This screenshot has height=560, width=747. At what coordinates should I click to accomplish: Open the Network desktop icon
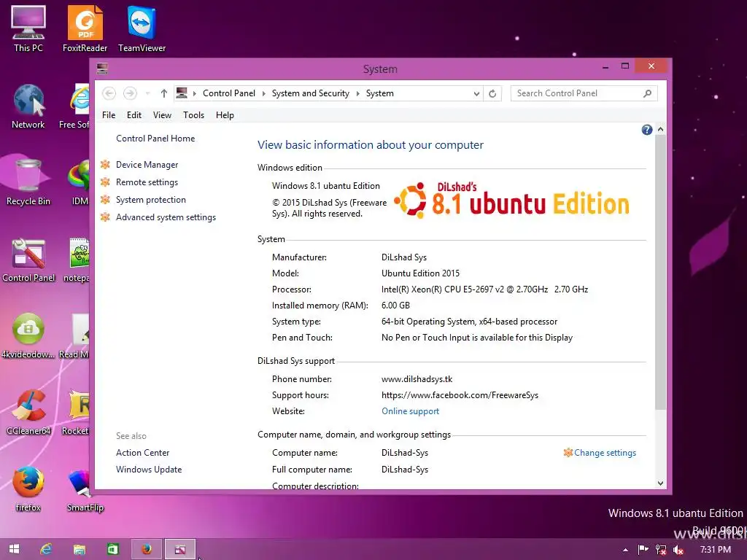click(x=28, y=106)
